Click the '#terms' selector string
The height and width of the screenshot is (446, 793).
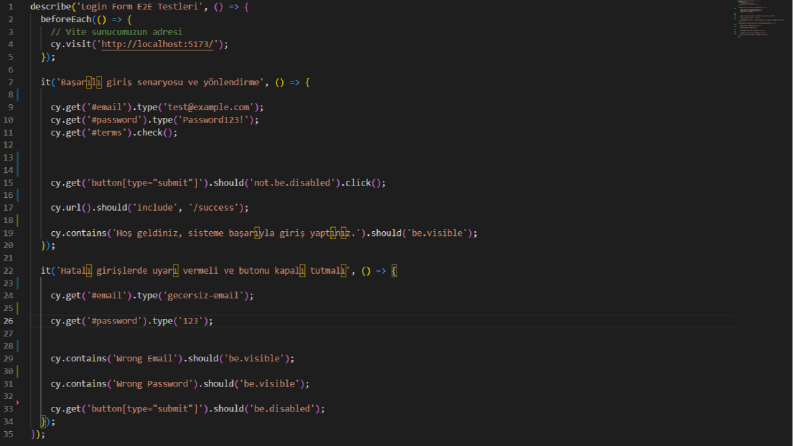point(106,132)
